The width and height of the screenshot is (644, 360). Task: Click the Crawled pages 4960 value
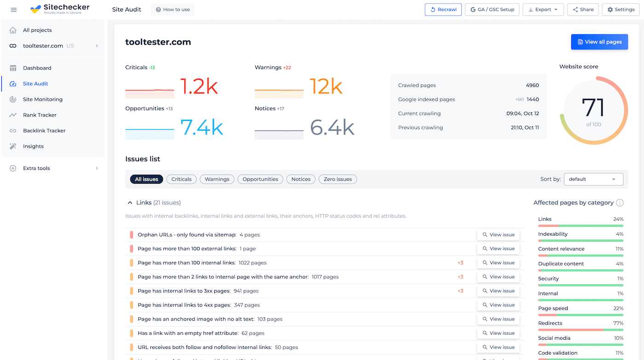point(532,85)
